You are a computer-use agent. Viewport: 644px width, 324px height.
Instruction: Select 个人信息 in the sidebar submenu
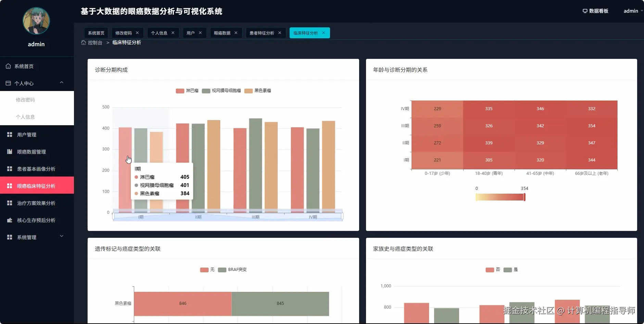click(x=37, y=117)
